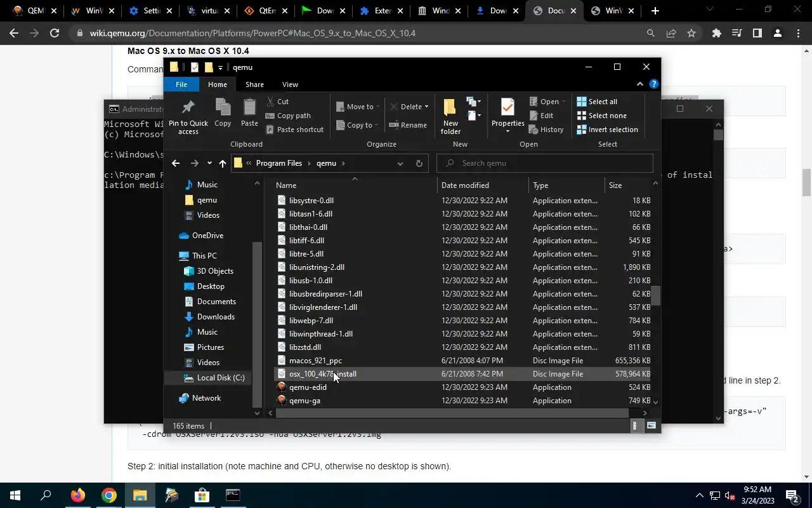
Task: Go up one folder level
Action: pos(223,163)
